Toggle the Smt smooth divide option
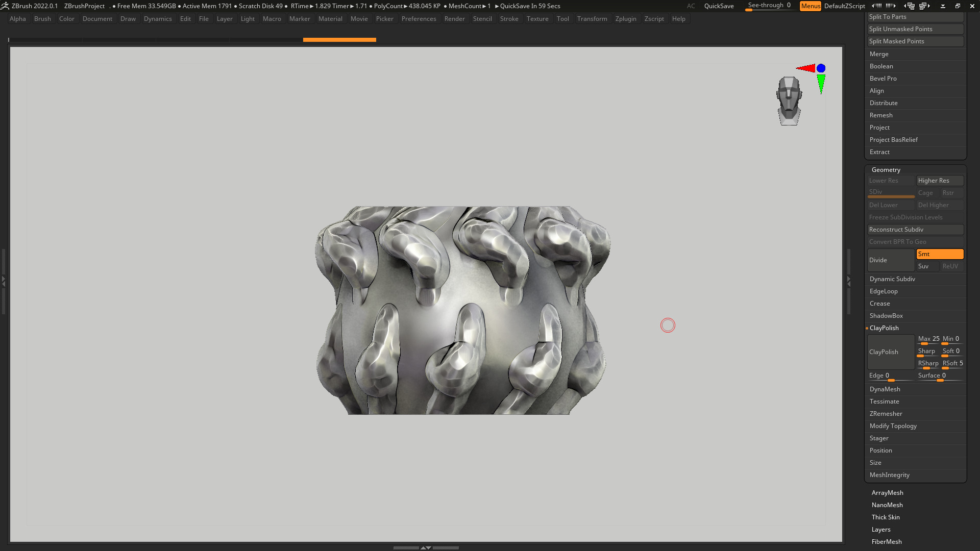The height and width of the screenshot is (551, 980). (x=940, y=254)
